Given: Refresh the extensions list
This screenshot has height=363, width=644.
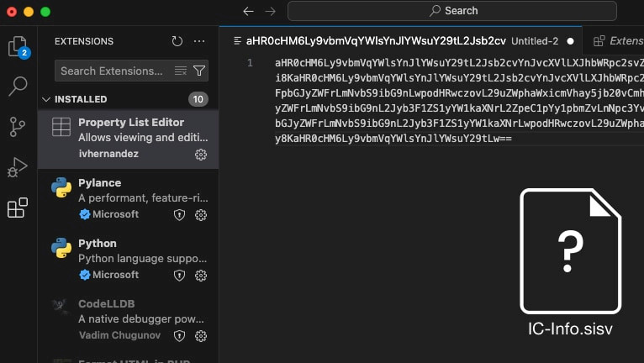Looking at the screenshot, I should (x=177, y=41).
